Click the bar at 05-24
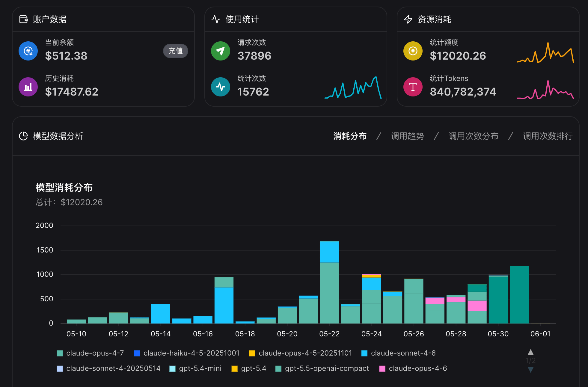This screenshot has height=387, width=588. pyautogui.click(x=372, y=299)
